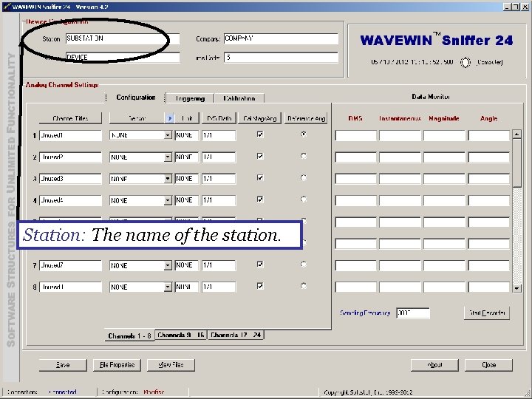
Task: Click the Unit column header button
Action: (x=187, y=118)
